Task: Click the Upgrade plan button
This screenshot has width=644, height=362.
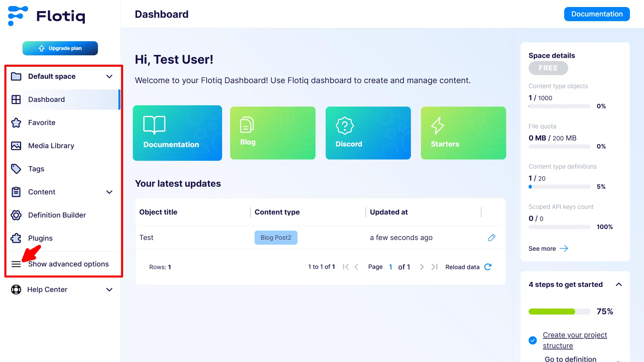Action: (x=60, y=48)
